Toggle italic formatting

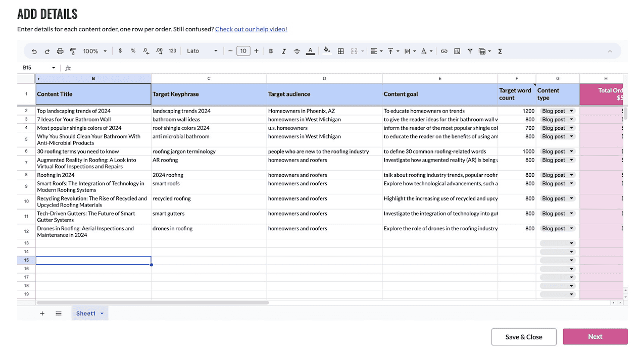[x=284, y=51]
